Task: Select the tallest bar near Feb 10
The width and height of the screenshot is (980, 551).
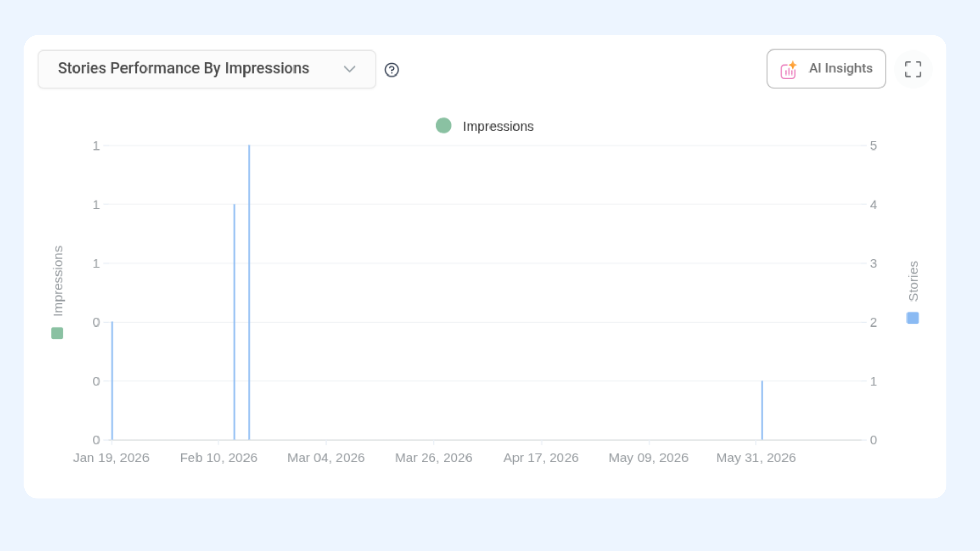Action: 249,293
